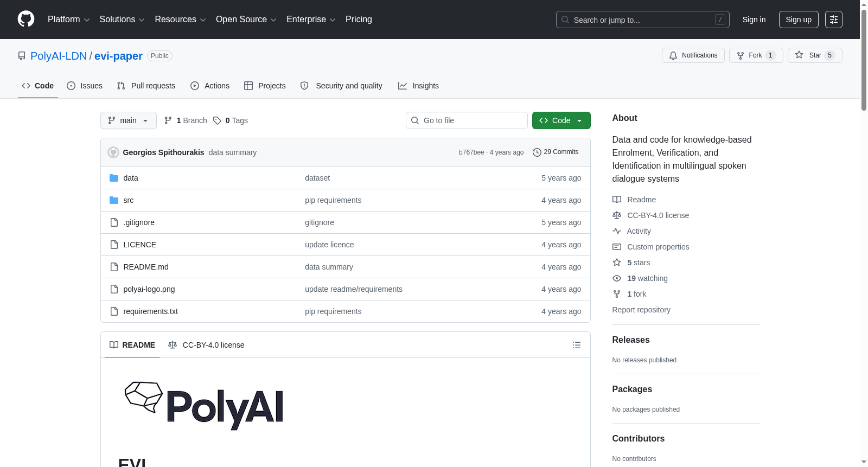Image resolution: width=868 pixels, height=467 pixels.
Task: Open the GitHub homepage logo
Action: point(26,19)
